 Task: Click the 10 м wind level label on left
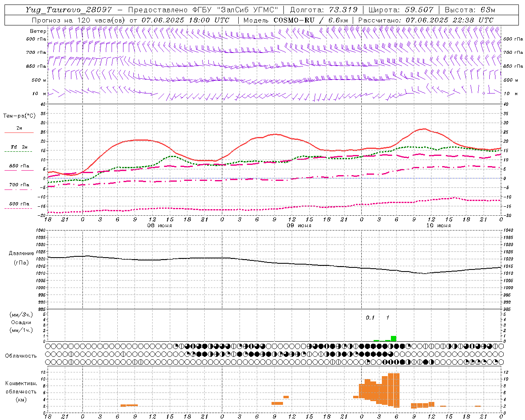(x=39, y=94)
